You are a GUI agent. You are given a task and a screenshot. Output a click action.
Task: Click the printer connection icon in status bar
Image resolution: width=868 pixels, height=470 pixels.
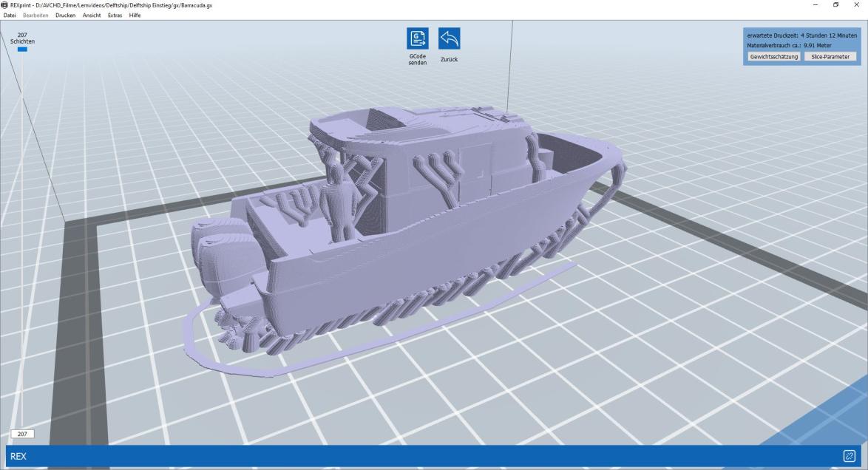849,456
